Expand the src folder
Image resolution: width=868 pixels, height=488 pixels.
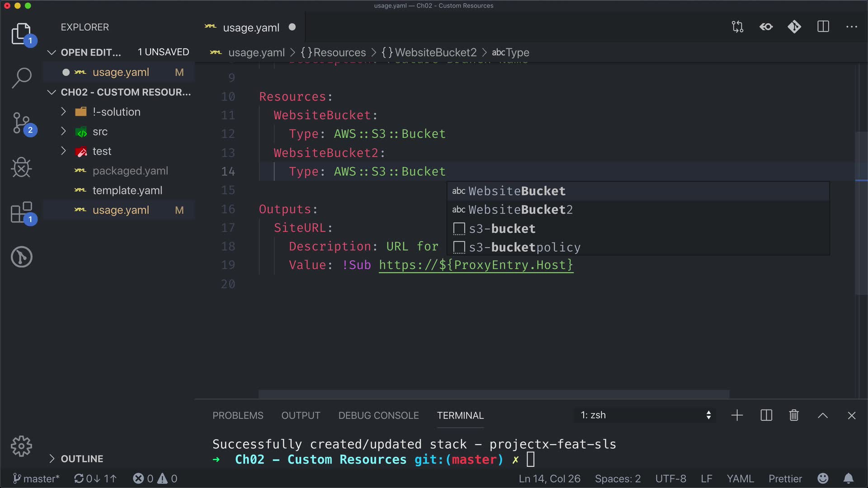click(100, 131)
